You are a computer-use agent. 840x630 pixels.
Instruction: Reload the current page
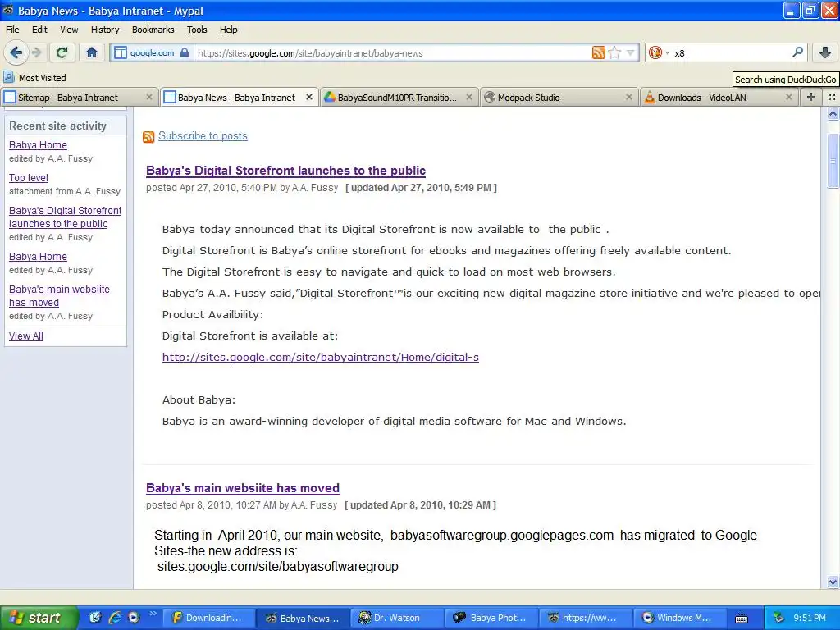62,52
